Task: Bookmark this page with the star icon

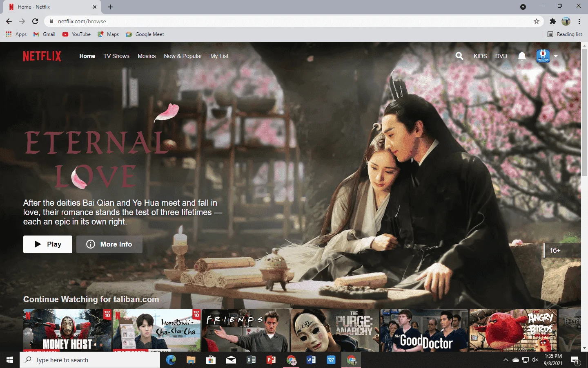Action: (x=537, y=21)
